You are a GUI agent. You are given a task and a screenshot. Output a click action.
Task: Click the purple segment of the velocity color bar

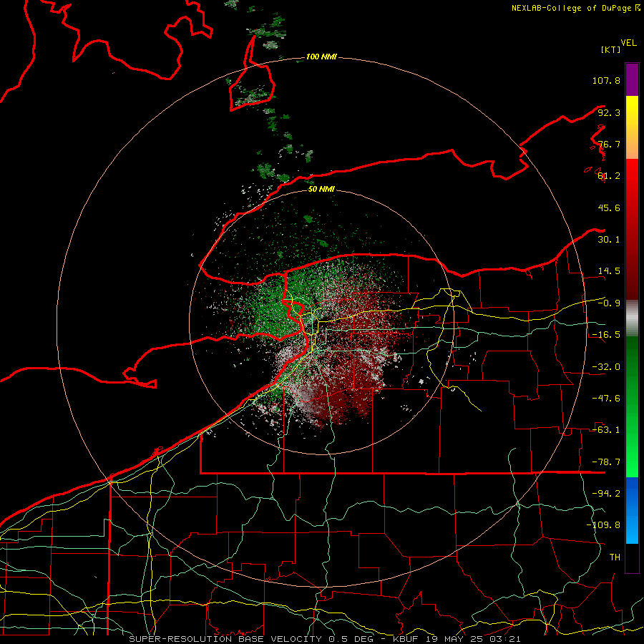tap(632, 79)
